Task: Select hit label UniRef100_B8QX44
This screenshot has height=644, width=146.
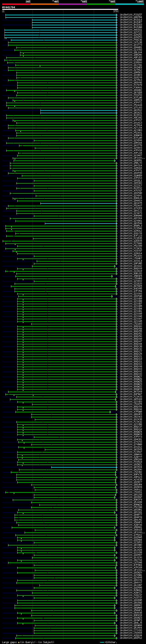Action: [x=131, y=344]
